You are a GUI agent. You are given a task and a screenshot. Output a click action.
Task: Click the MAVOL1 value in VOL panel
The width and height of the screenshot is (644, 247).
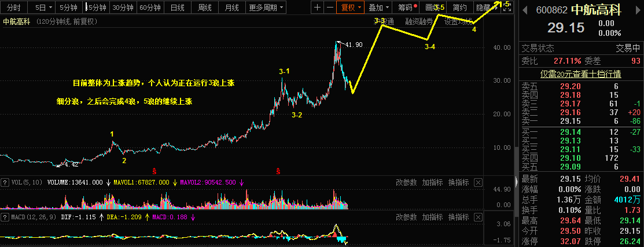pyautogui.click(x=142, y=182)
